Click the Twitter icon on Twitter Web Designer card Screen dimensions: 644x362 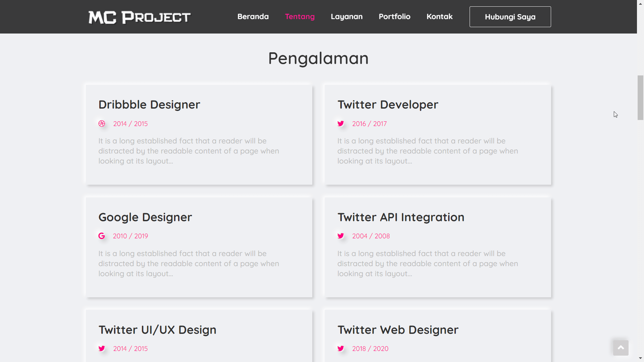(x=341, y=348)
